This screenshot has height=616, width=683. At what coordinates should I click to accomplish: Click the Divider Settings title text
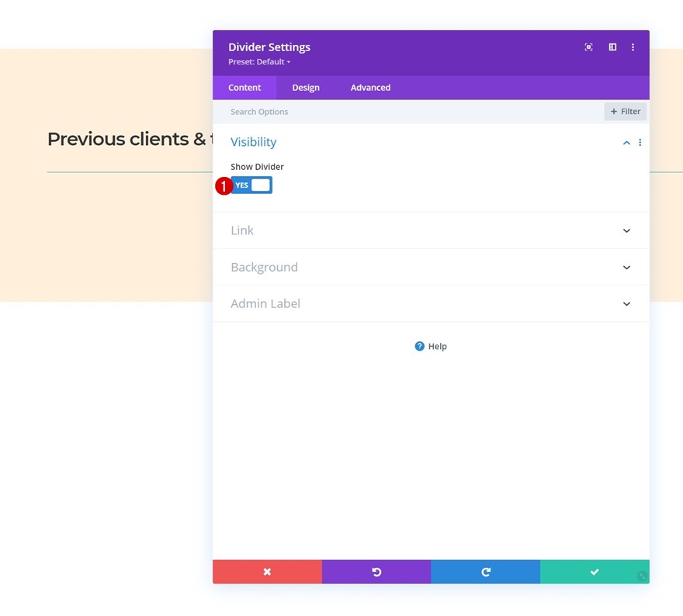coord(269,47)
